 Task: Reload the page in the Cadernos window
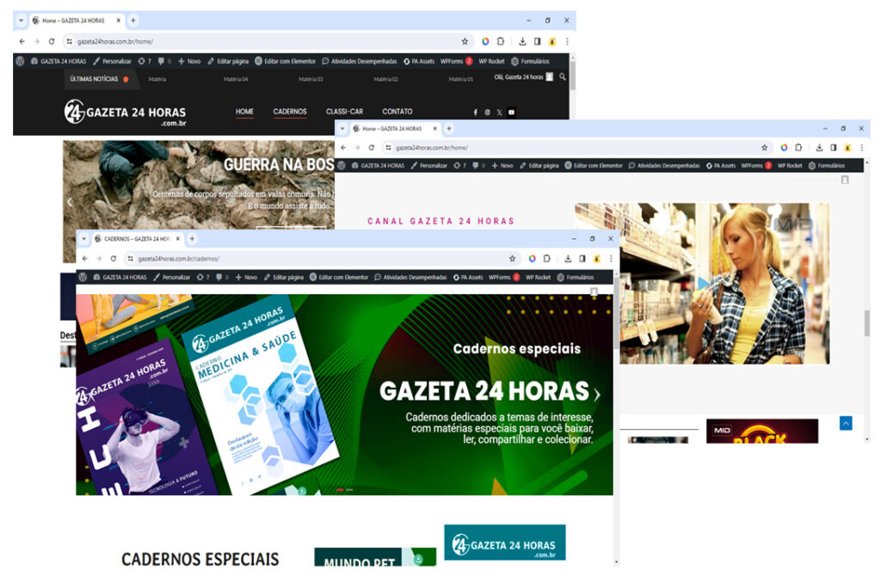pyautogui.click(x=113, y=259)
